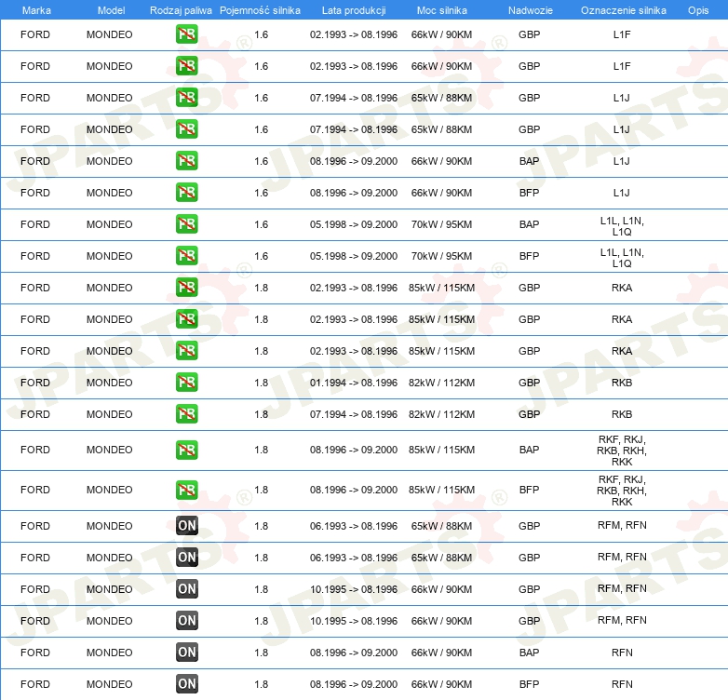Image resolution: width=728 pixels, height=700 pixels.
Task: Click the L1J code in the BAP row
Action: [622, 161]
